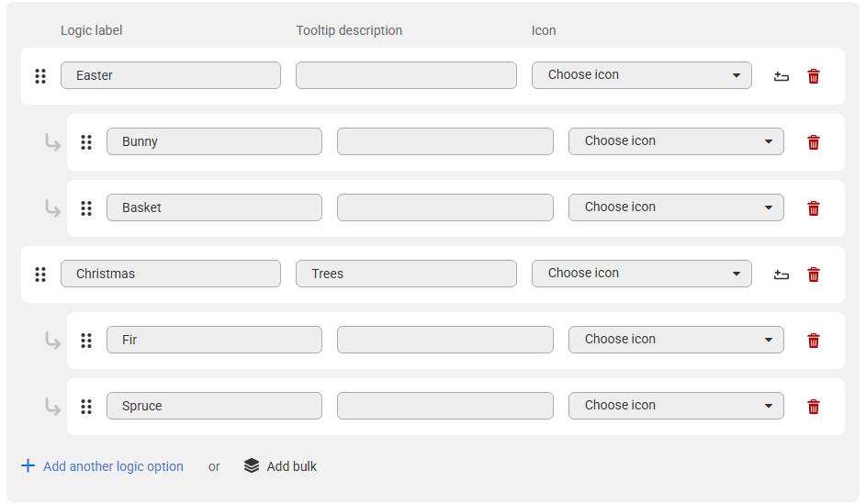Expand Choose icon dropdown for Bunny
This screenshot has width=866, height=504.
(x=675, y=141)
